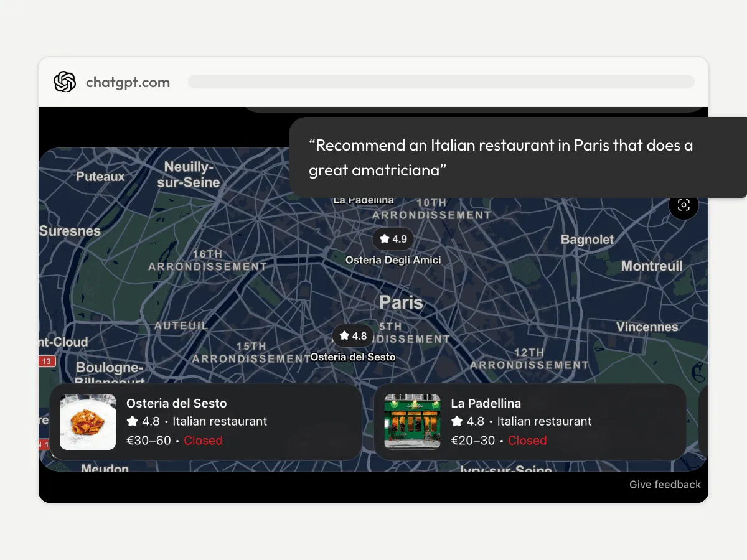
Task: Open the Osteria del Sesto card title
Action: tap(177, 403)
